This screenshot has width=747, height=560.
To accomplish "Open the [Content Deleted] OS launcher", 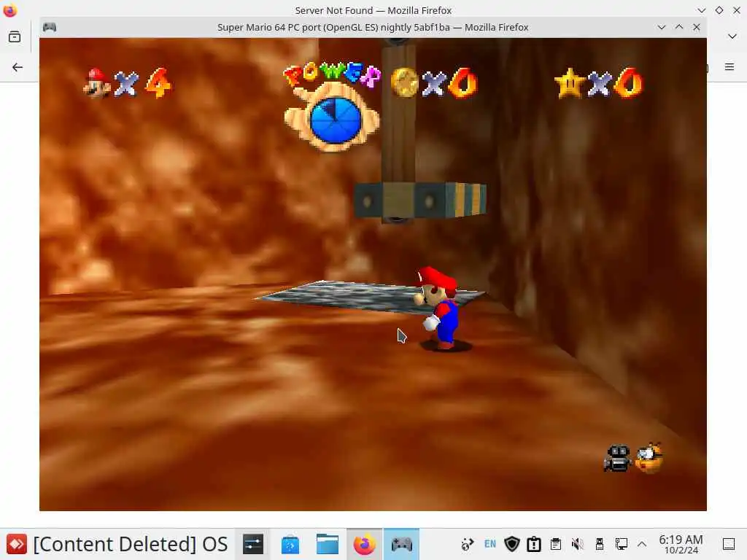I will point(117,544).
